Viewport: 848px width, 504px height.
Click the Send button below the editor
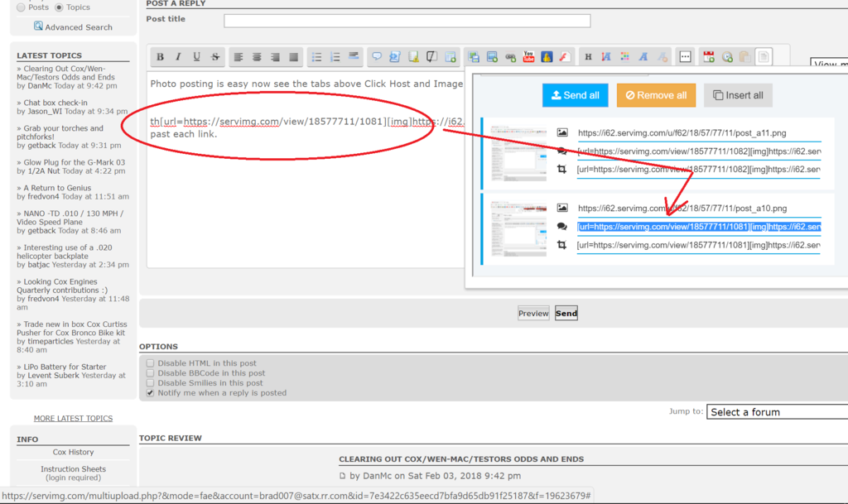[x=566, y=314]
